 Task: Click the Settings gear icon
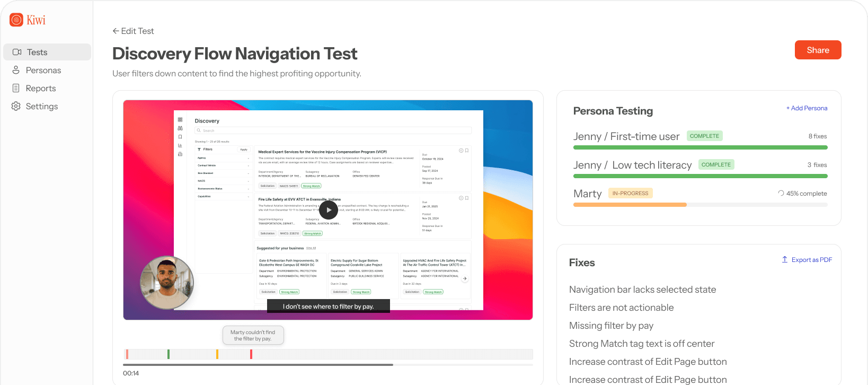pos(16,106)
